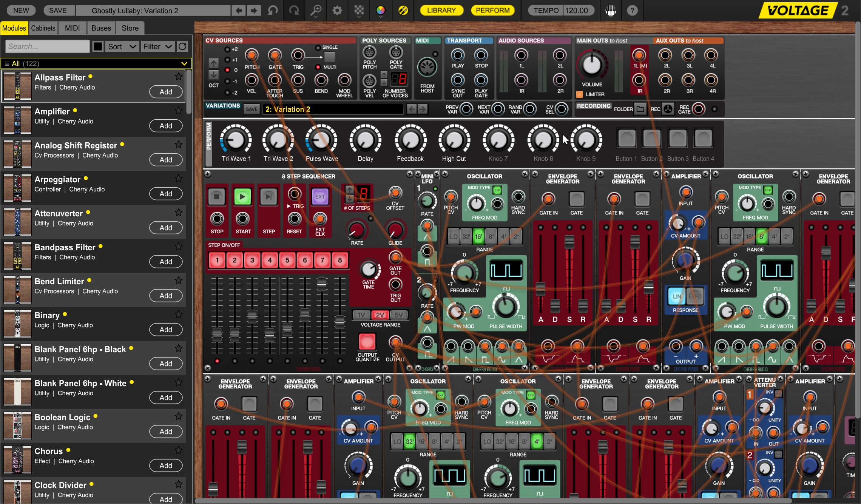Click the REC record button icon
861x504 pixels.
pos(668,109)
